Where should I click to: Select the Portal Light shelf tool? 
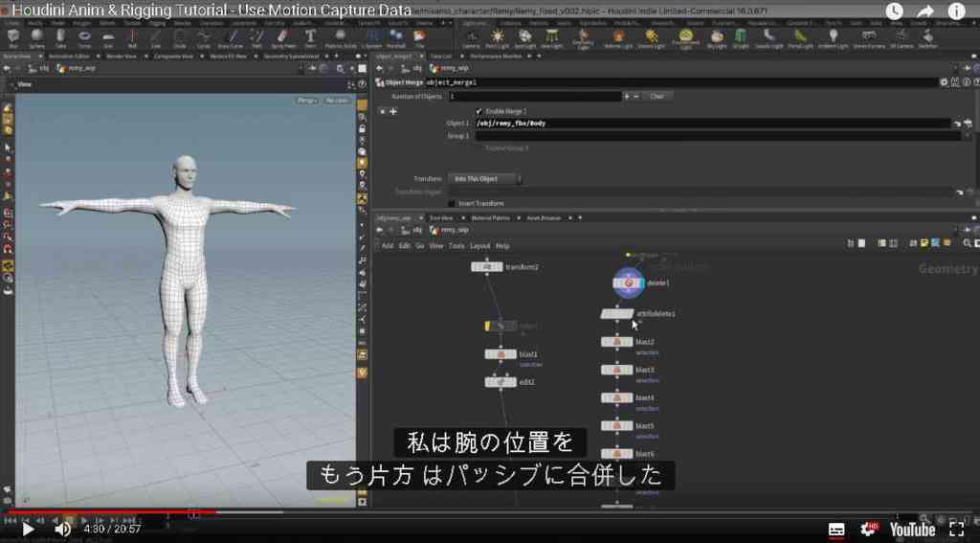pyautogui.click(x=801, y=38)
